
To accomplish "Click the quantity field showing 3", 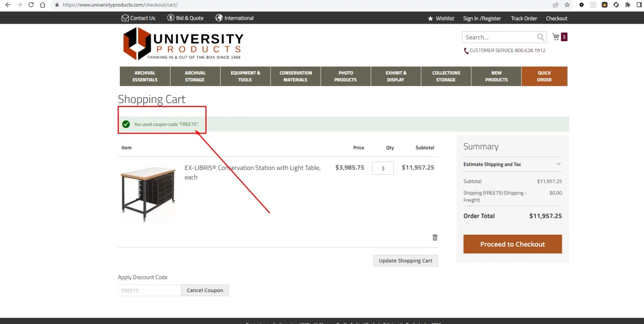I will [383, 168].
